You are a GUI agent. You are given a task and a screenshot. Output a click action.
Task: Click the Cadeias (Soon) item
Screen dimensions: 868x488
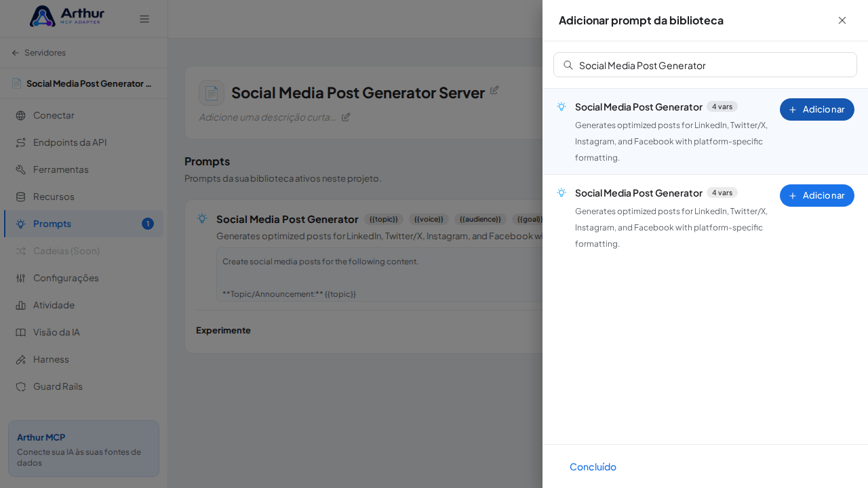click(x=83, y=251)
